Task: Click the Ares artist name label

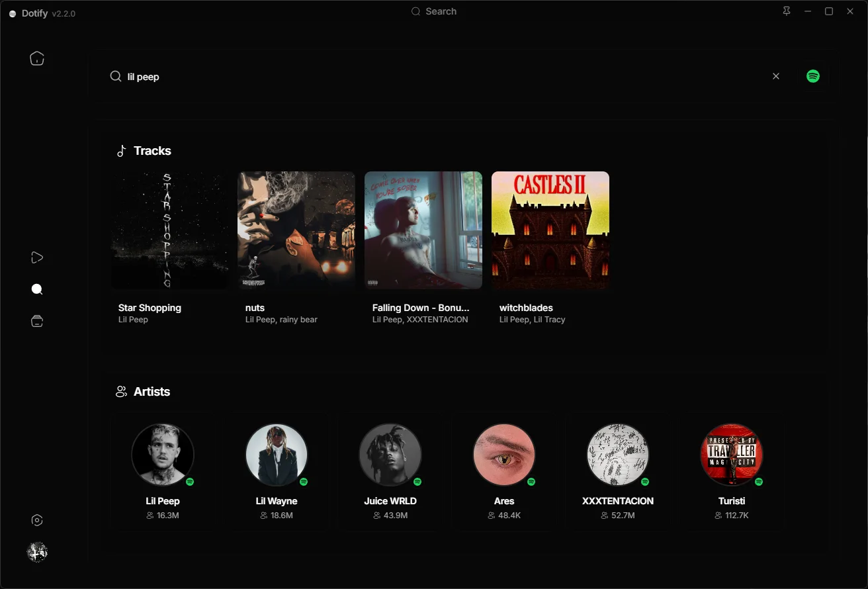Action: pyautogui.click(x=504, y=501)
